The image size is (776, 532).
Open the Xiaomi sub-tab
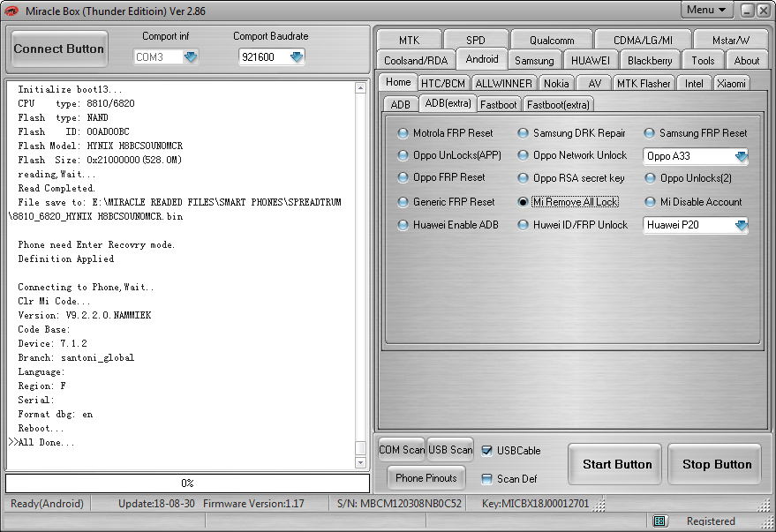tap(731, 84)
